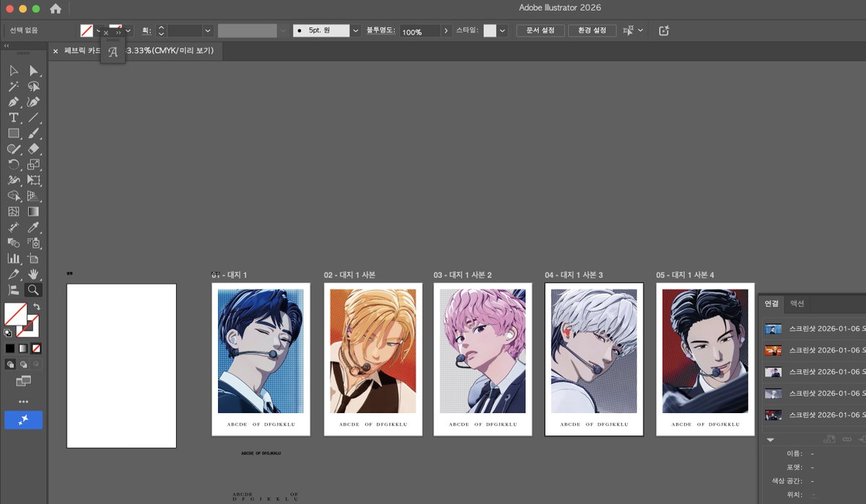Viewport: 866px width, 504px height.
Task: Select the Shape Builder tool
Action: 13,196
